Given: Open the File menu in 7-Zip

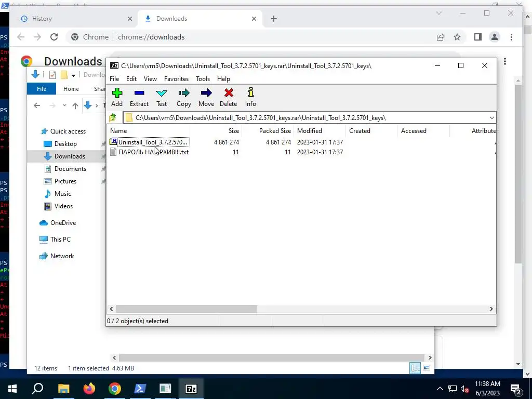Looking at the screenshot, I should [114, 79].
